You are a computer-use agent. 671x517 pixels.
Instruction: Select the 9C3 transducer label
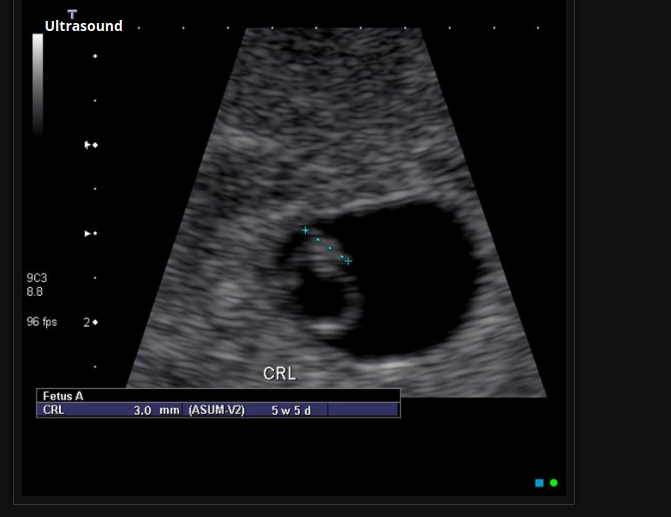click(36, 277)
